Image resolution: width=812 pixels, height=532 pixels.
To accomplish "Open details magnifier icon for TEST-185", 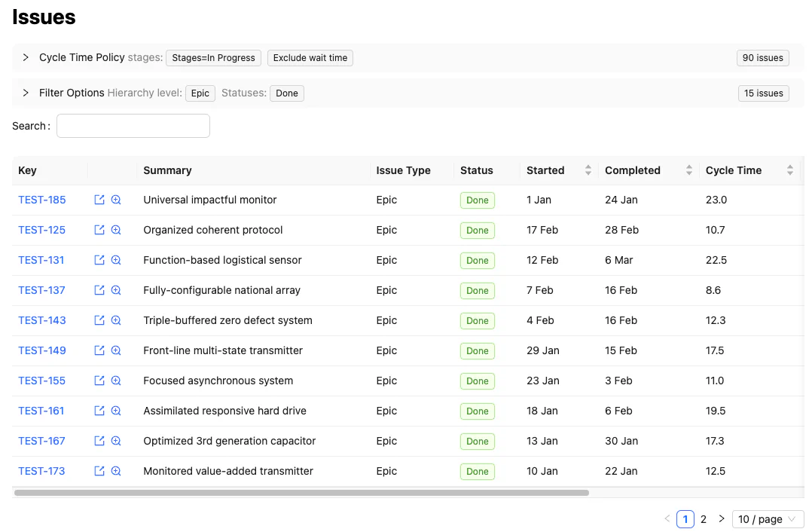I will (x=116, y=200).
